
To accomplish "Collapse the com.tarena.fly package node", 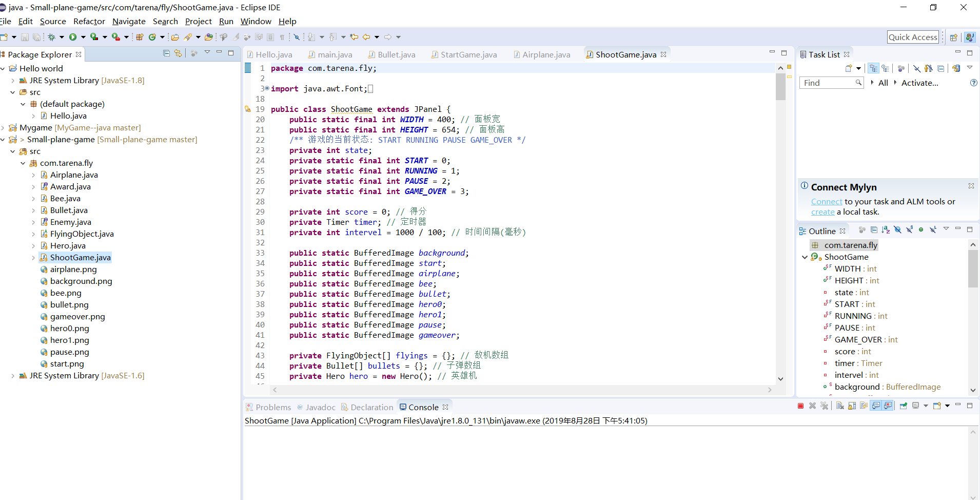I will (x=23, y=163).
